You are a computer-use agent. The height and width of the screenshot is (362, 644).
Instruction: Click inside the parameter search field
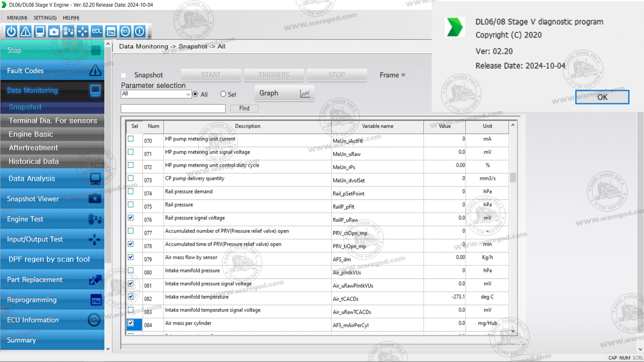(x=173, y=108)
